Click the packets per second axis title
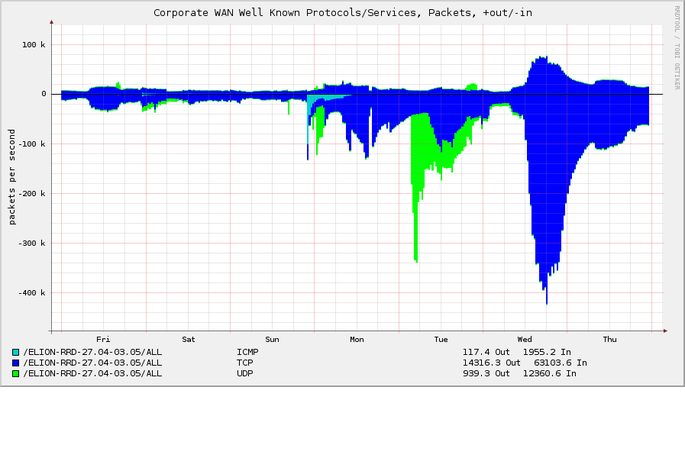Screen dimensions: 685x458 pos(12,177)
